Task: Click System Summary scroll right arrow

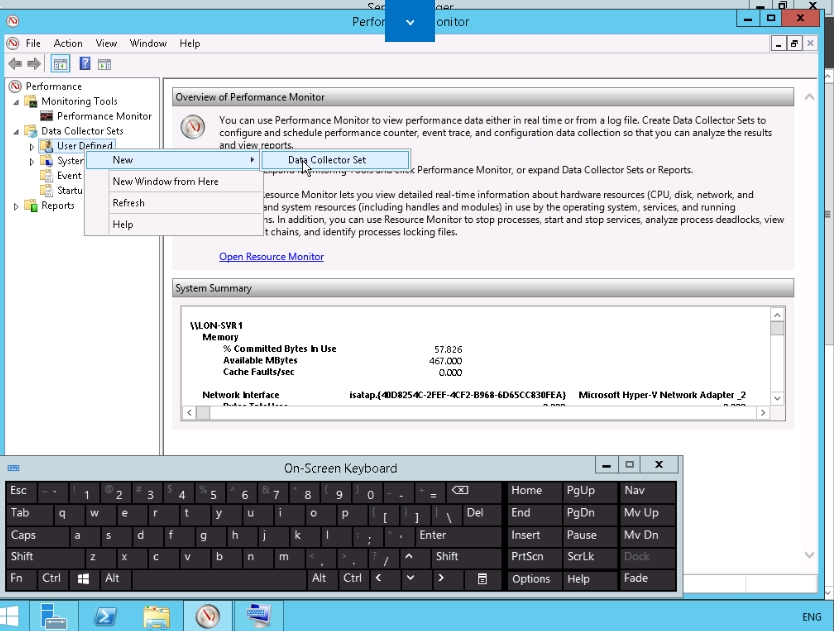Action: pyautogui.click(x=763, y=413)
